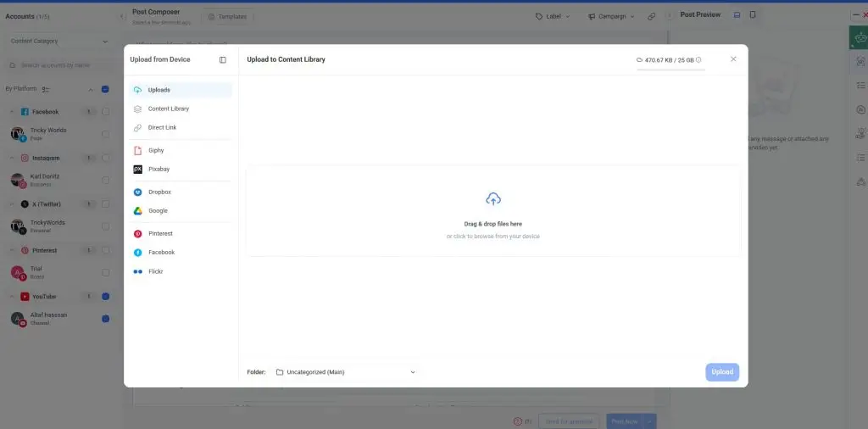The width and height of the screenshot is (868, 429).
Task: Click the X (Twitter) platform logo icon
Action: coord(25,204)
